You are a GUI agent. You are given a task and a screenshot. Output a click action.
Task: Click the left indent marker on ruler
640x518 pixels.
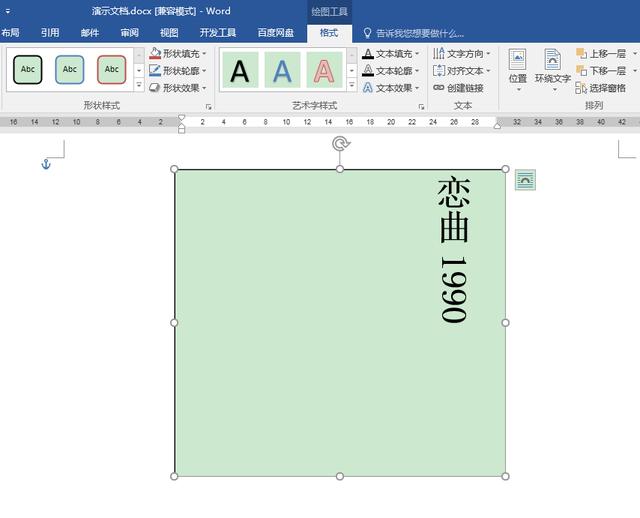coord(182,129)
